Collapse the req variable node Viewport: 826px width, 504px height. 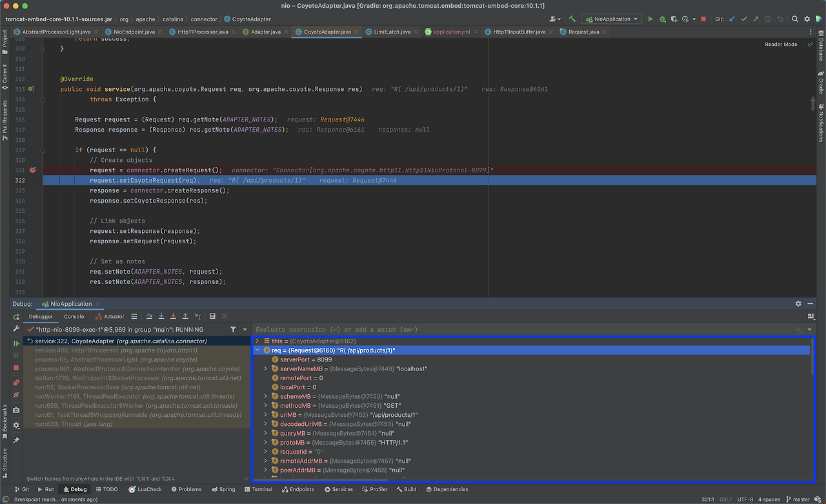(x=257, y=350)
